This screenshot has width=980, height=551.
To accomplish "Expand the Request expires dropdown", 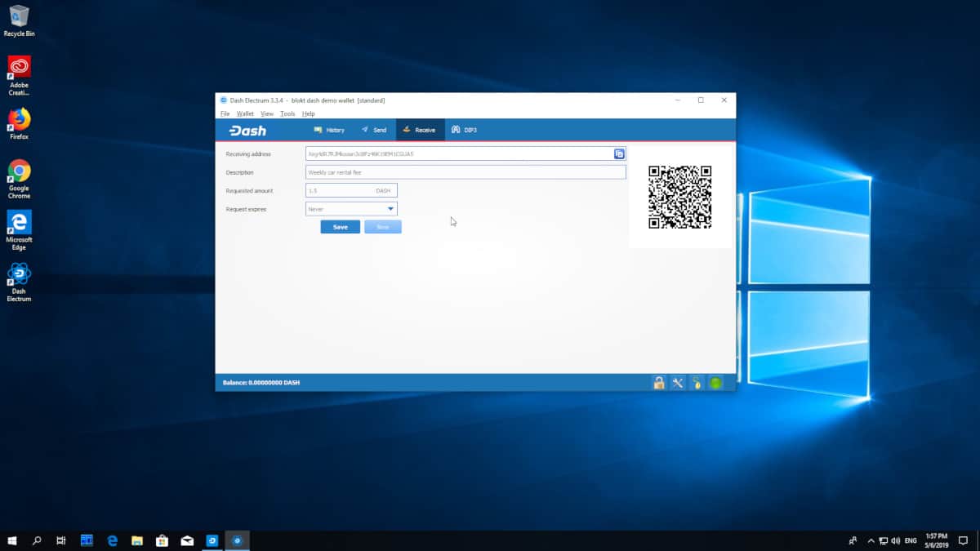I will tap(351, 209).
